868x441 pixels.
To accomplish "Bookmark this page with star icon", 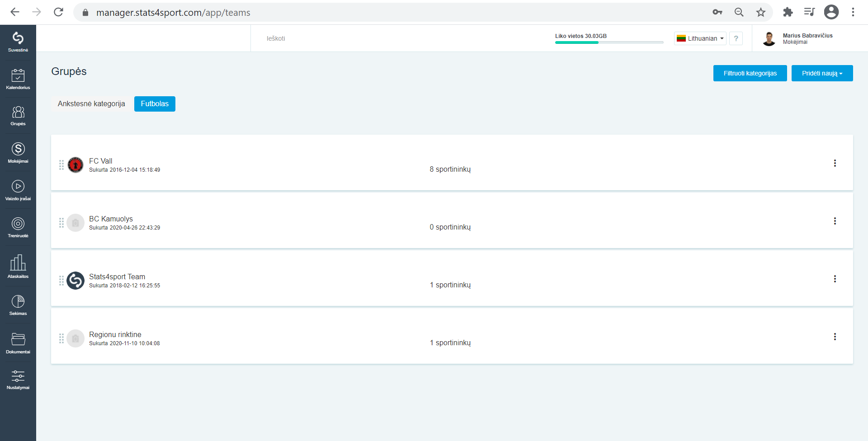I will pos(761,12).
